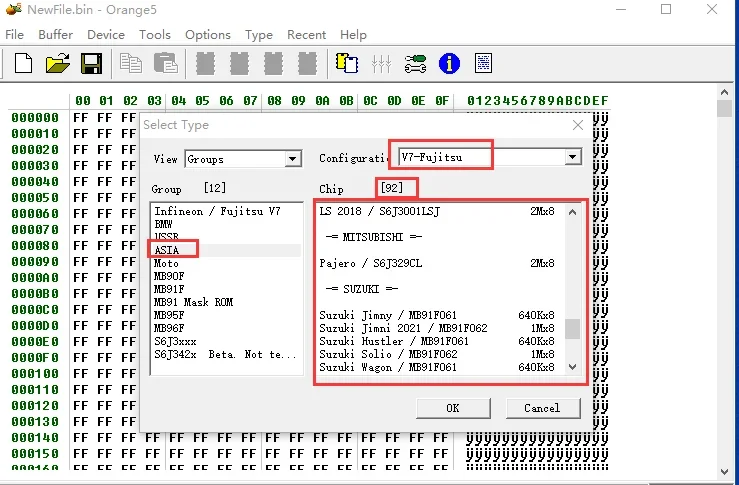The width and height of the screenshot is (739, 485).
Task: Select chip Pajero / S6J329CL
Action: pyautogui.click(x=437, y=263)
